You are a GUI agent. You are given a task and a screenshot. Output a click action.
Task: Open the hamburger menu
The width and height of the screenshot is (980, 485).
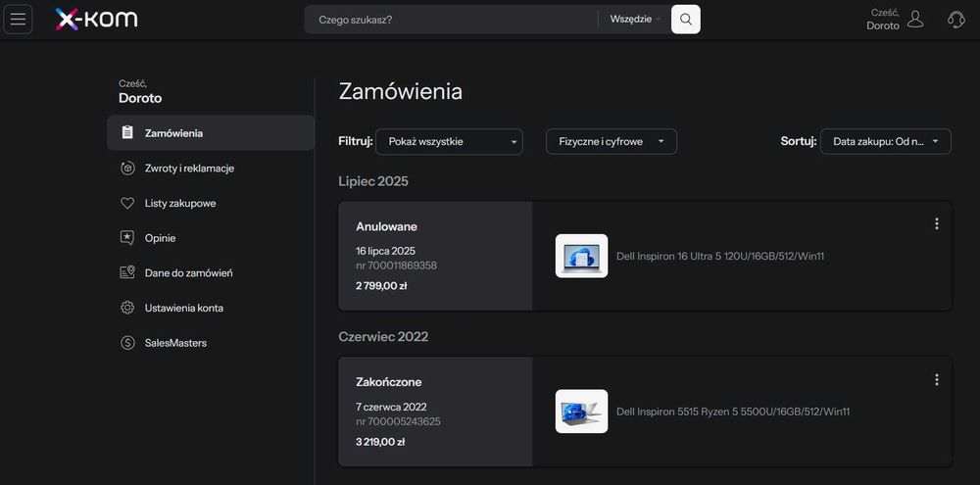click(x=18, y=20)
